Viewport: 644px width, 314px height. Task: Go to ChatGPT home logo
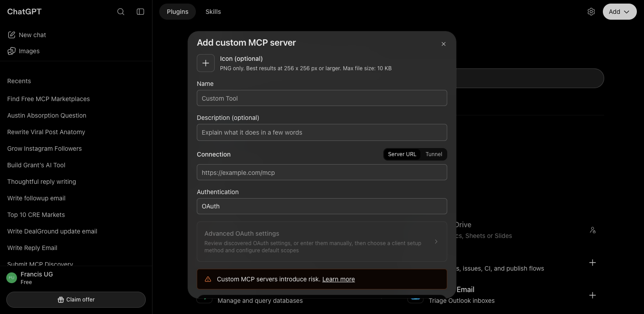pyautogui.click(x=25, y=12)
